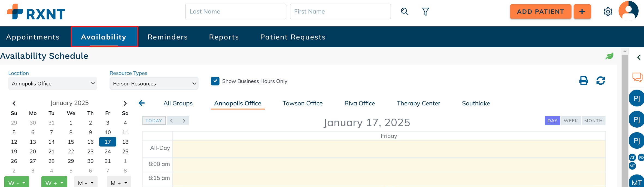Click the back arrow beside All Groups
644x187 pixels.
click(x=142, y=103)
